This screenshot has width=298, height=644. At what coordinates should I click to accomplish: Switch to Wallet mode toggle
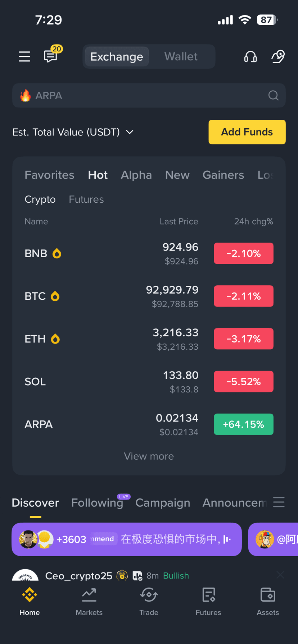pos(181,56)
